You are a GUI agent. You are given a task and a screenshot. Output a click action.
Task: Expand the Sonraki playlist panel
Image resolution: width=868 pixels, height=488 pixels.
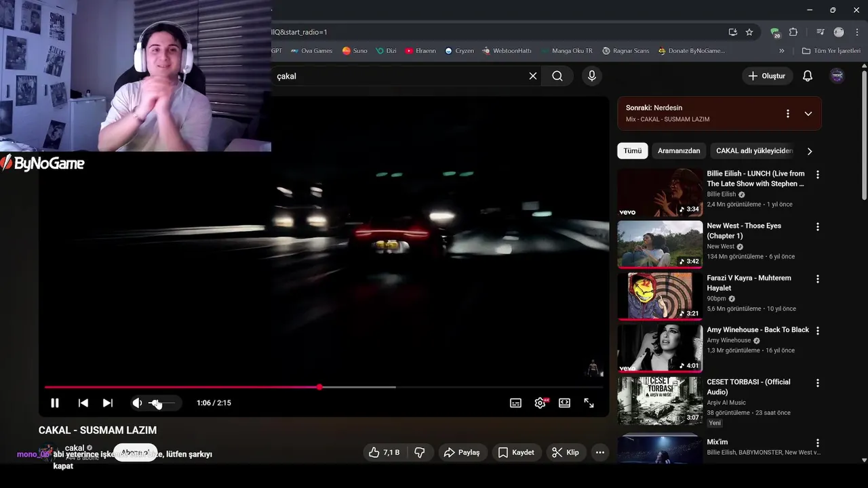[808, 114]
